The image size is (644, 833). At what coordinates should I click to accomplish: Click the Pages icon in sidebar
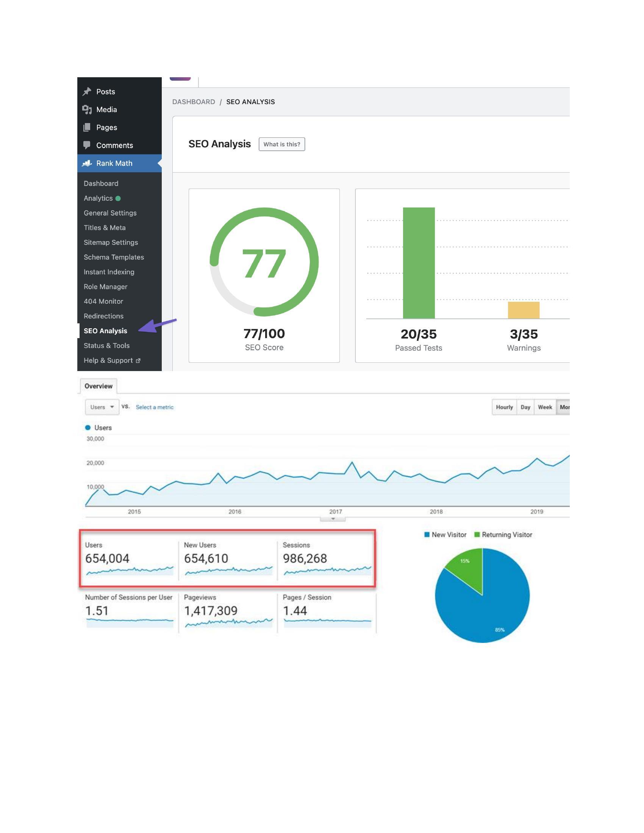coord(87,127)
